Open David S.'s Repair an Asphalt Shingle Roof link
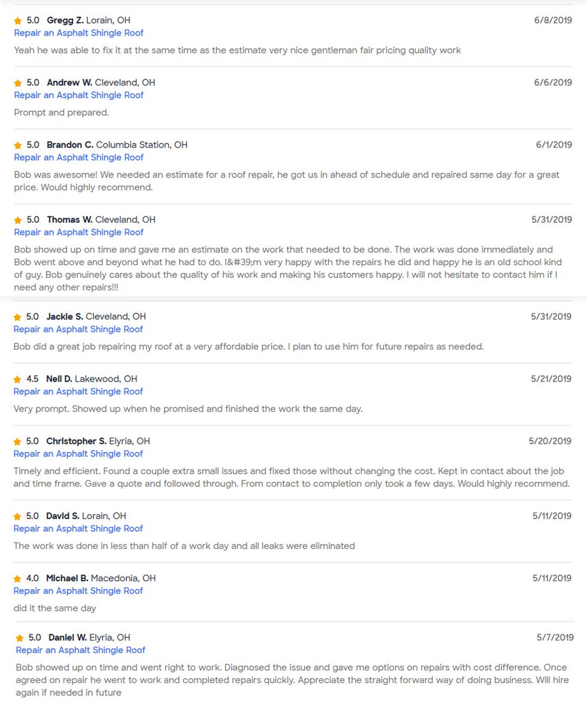Viewport: 588px width, 713px height. [78, 528]
